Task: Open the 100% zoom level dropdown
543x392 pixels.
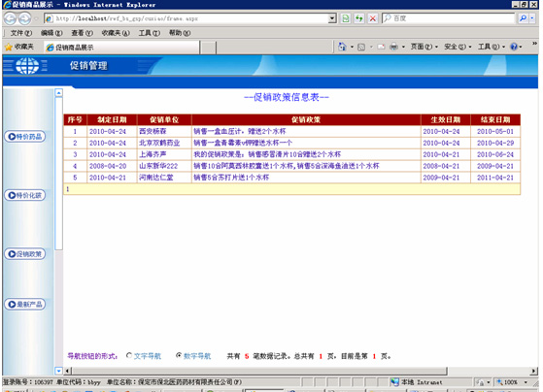Action: pyautogui.click(x=513, y=382)
